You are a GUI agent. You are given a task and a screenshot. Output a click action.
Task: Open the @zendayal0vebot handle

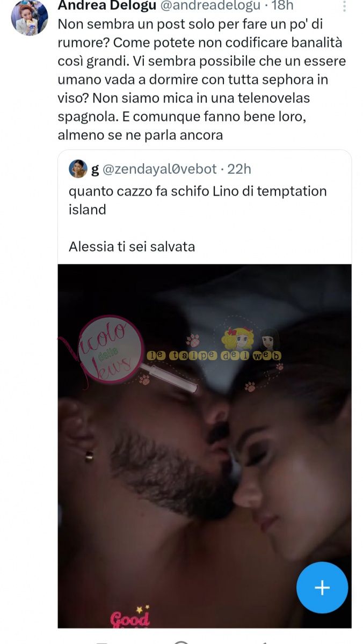pos(159,169)
